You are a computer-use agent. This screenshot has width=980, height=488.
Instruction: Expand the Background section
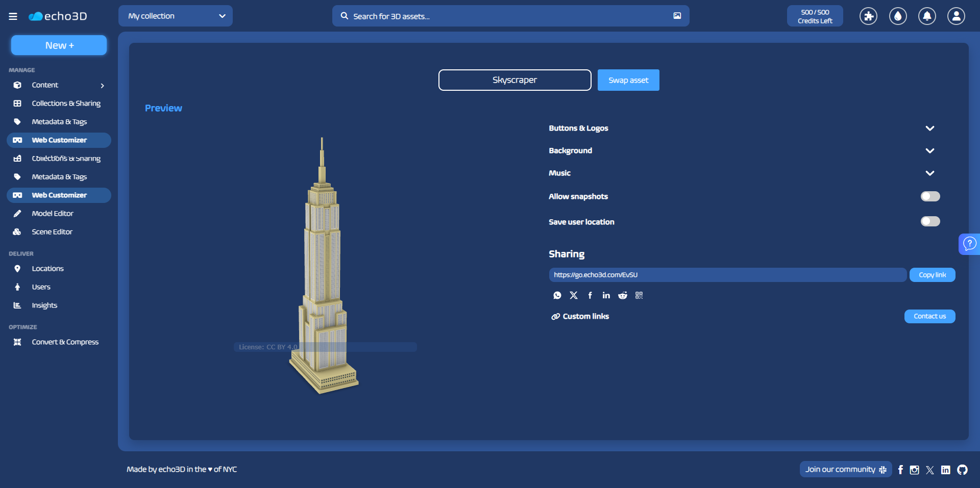tap(929, 151)
